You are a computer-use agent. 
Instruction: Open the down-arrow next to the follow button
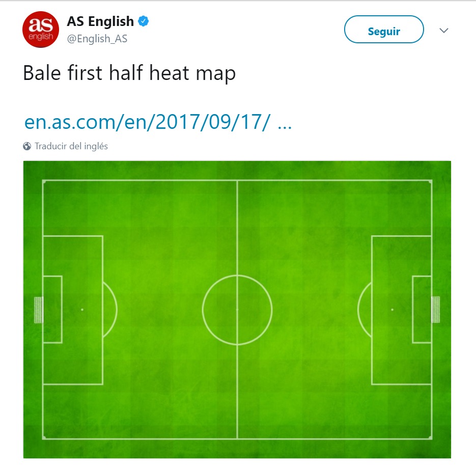[x=443, y=30]
